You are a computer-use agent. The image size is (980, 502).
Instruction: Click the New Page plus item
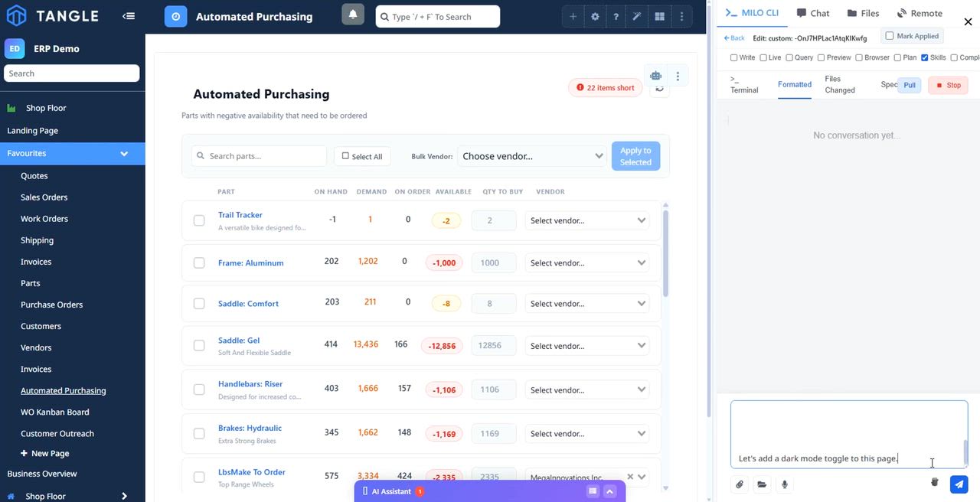point(45,453)
